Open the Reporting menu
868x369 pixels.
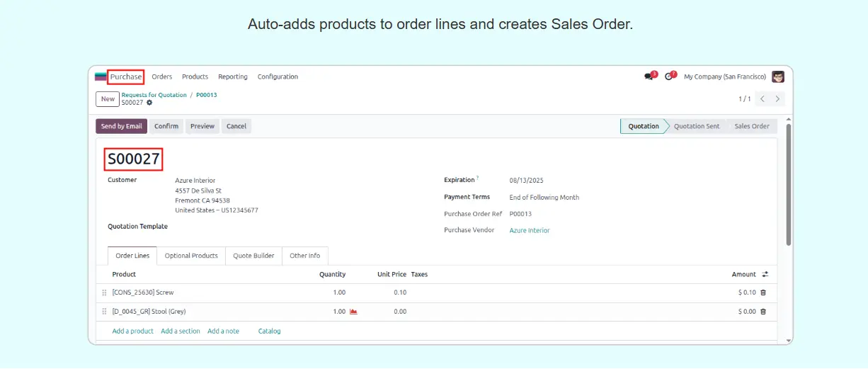232,76
